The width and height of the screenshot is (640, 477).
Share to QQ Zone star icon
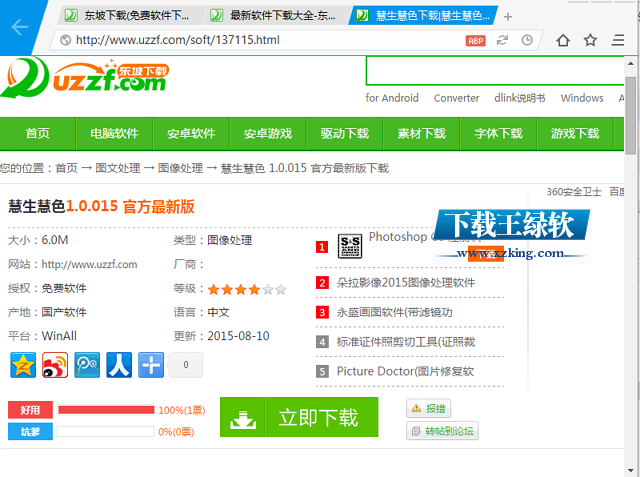pyautogui.click(x=23, y=365)
